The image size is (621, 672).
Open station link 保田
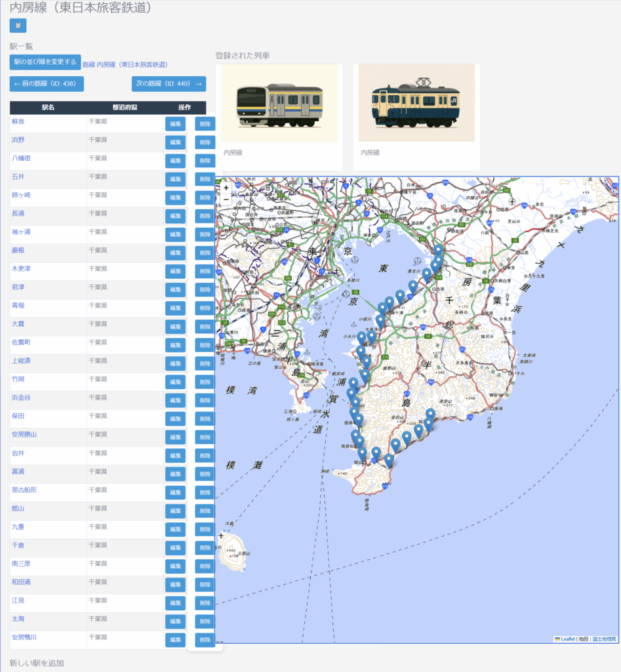(18, 417)
